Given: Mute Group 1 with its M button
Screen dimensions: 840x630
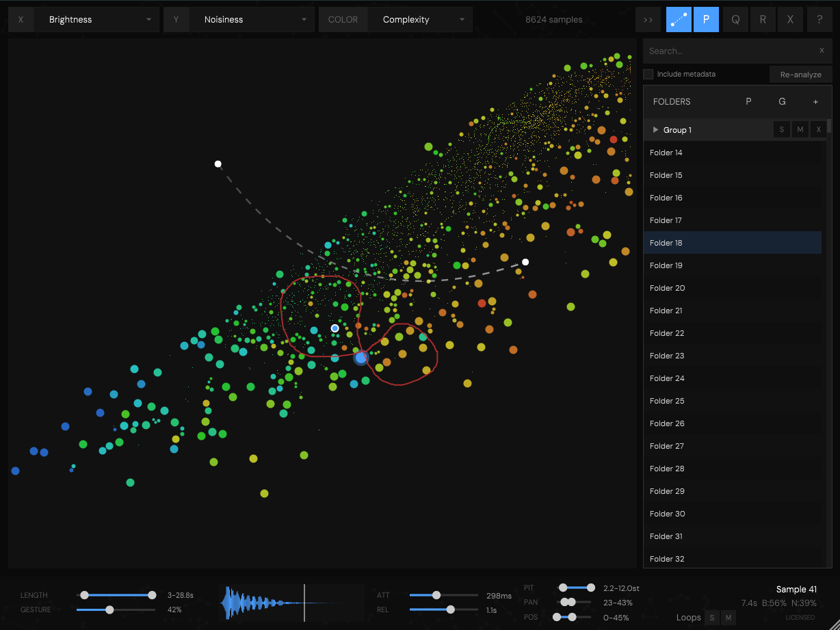Looking at the screenshot, I should [800, 130].
